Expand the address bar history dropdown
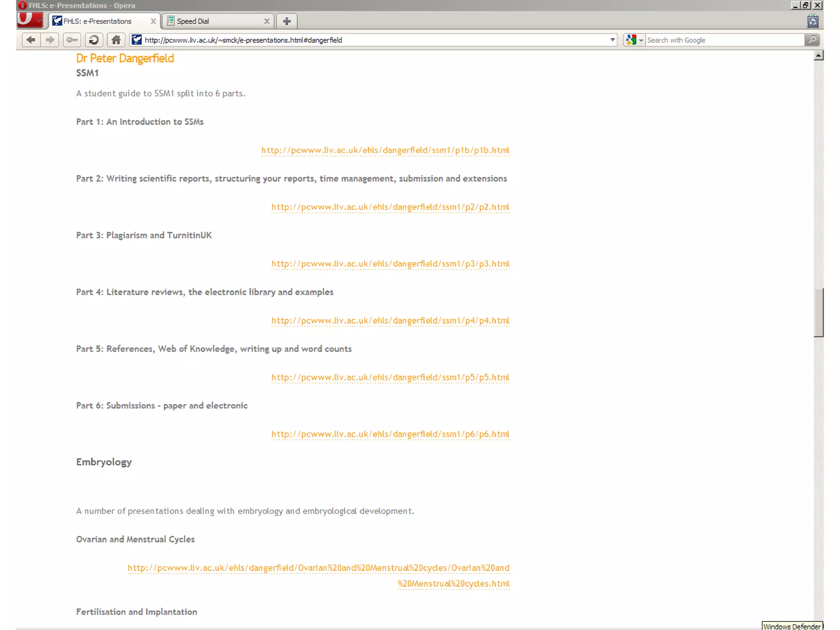 click(612, 40)
